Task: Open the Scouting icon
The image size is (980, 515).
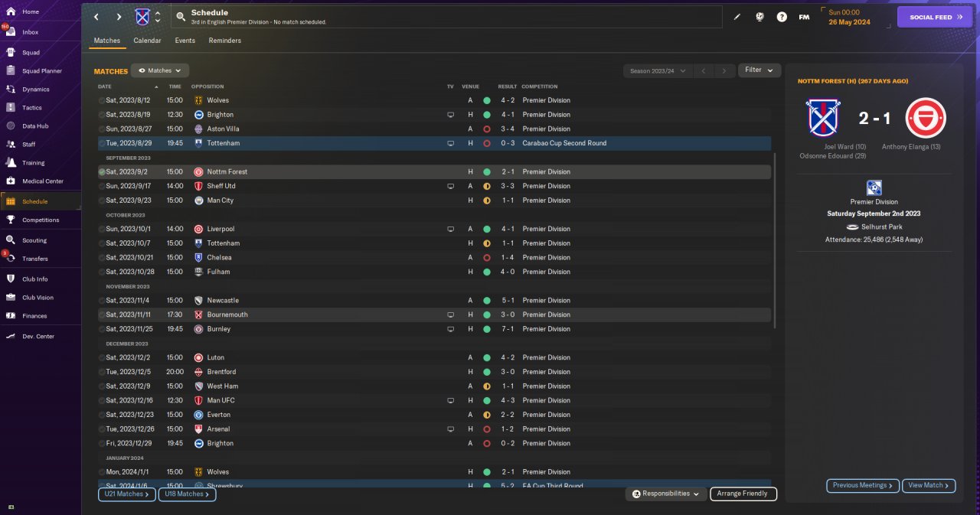Action: [11, 240]
